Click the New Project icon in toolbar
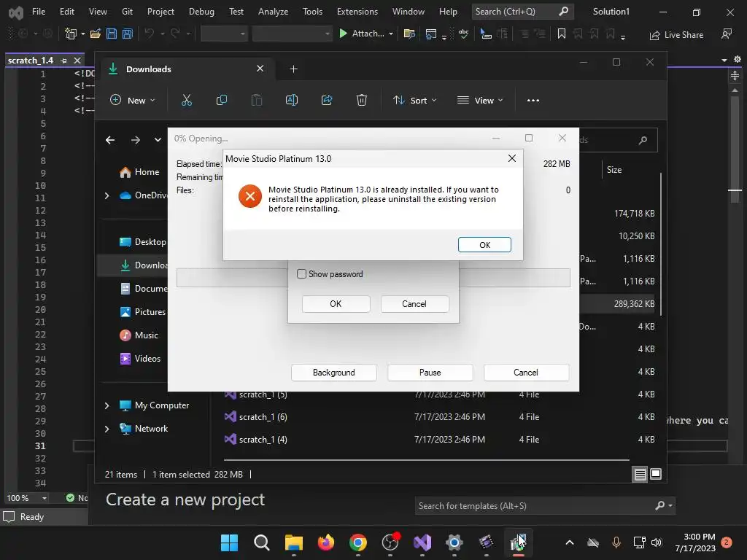This screenshot has width=747, height=560. (71, 34)
